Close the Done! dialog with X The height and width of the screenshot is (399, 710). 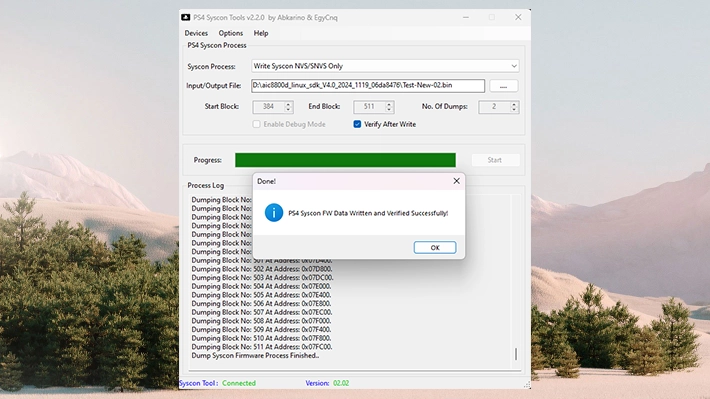coord(456,181)
